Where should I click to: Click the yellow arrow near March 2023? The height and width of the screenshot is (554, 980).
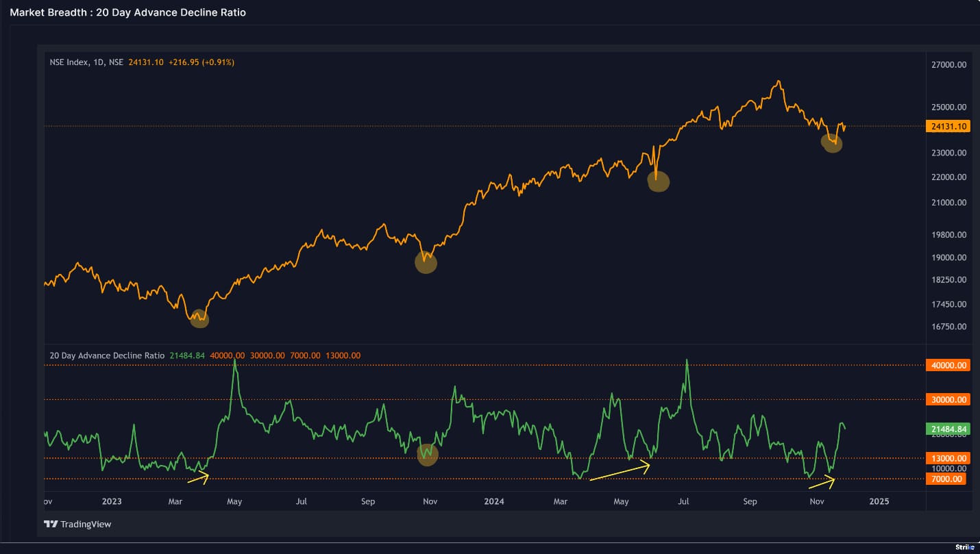[197, 479]
